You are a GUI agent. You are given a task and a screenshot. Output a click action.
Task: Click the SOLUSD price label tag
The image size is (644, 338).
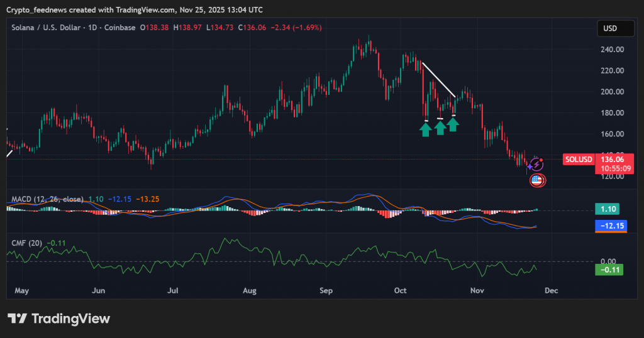[x=579, y=160]
